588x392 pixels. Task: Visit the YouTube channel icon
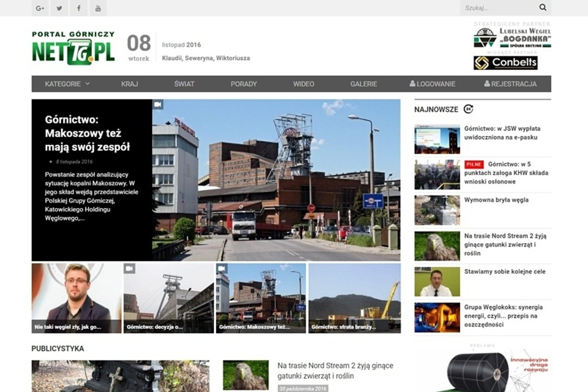[98, 8]
